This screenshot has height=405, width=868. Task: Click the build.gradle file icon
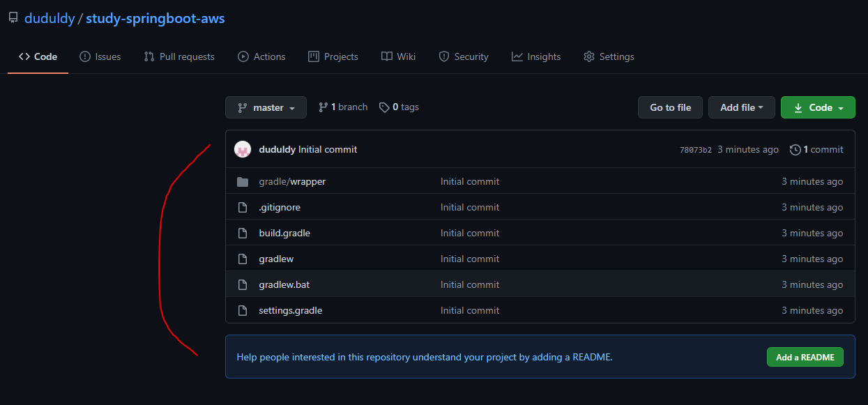(243, 233)
